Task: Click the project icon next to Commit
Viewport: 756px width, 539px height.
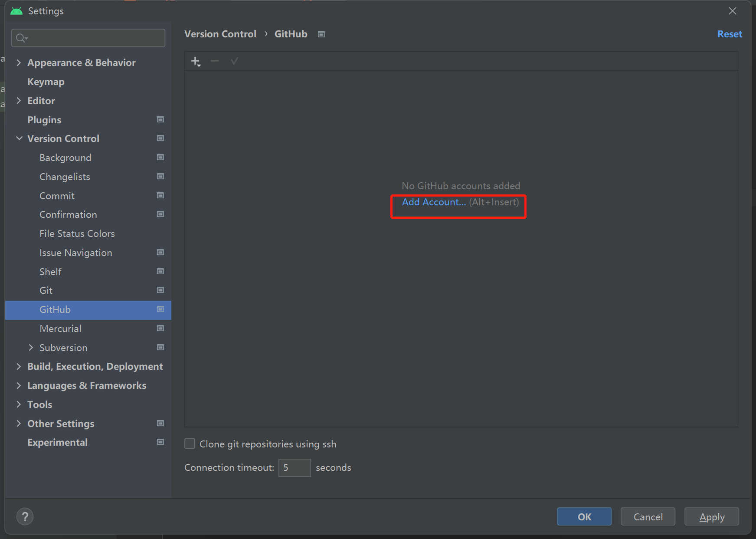Action: pyautogui.click(x=160, y=195)
